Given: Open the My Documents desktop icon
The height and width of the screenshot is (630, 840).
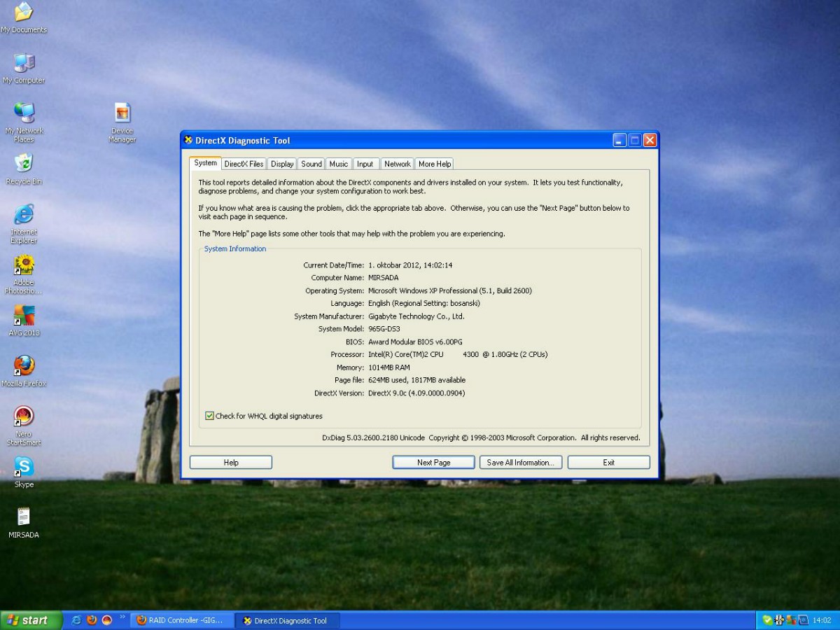Looking at the screenshot, I should point(24,17).
